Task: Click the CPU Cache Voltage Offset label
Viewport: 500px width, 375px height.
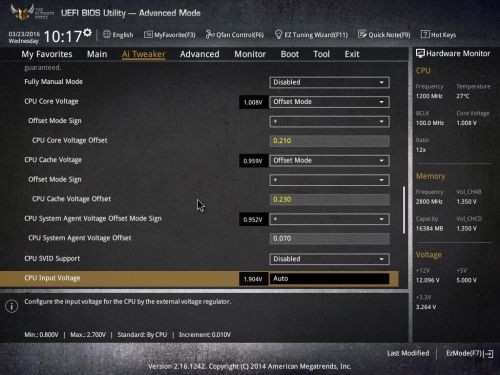Action: click(71, 199)
